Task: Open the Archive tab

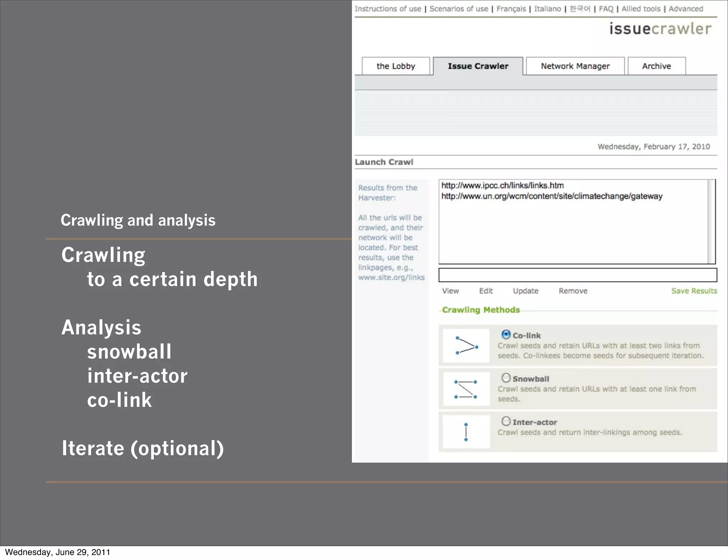Action: [x=657, y=66]
